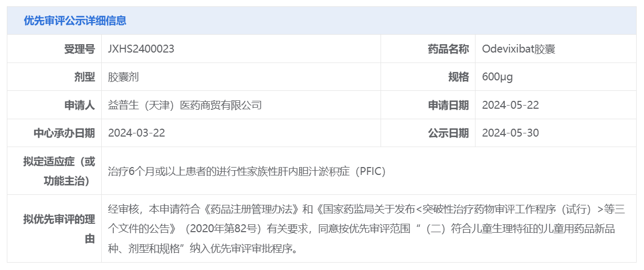Viewport: 644px width, 270px height.
Task: Click the 受理号 label cell
Action: click(x=55, y=49)
